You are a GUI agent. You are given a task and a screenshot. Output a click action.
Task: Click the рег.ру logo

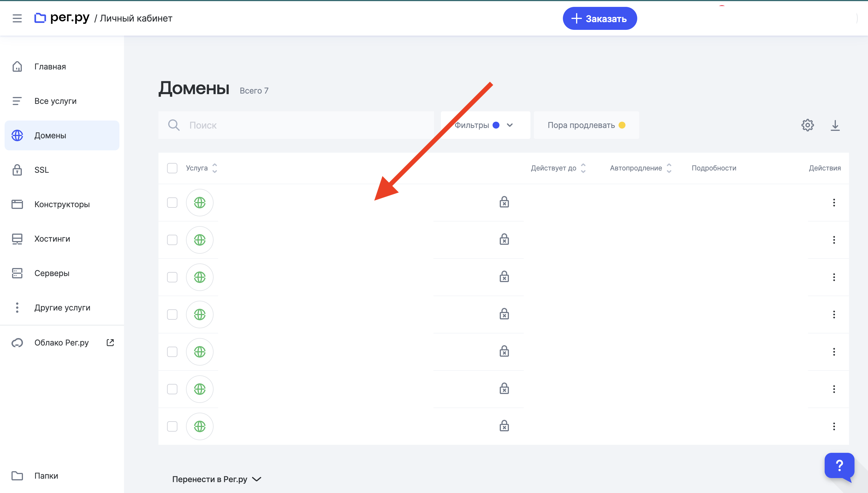coord(62,18)
